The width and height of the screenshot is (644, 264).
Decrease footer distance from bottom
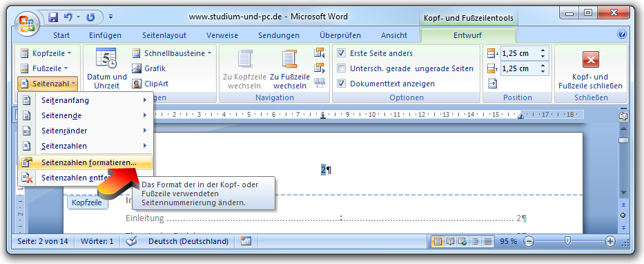coord(543,71)
